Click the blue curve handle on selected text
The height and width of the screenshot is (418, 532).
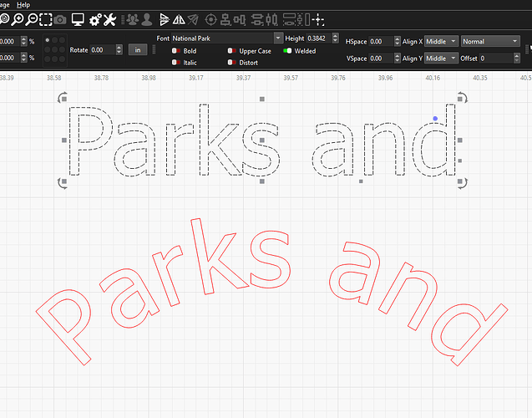click(x=435, y=118)
